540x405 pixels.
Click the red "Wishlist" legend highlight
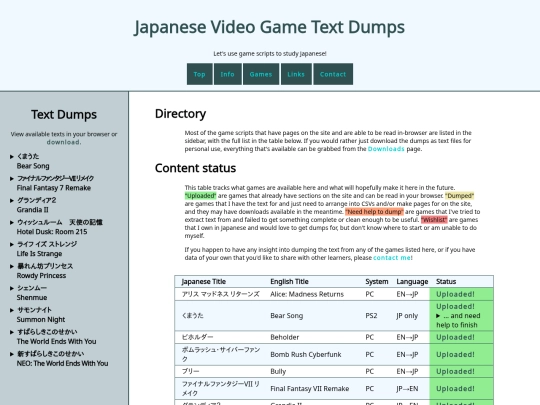tap(434, 220)
